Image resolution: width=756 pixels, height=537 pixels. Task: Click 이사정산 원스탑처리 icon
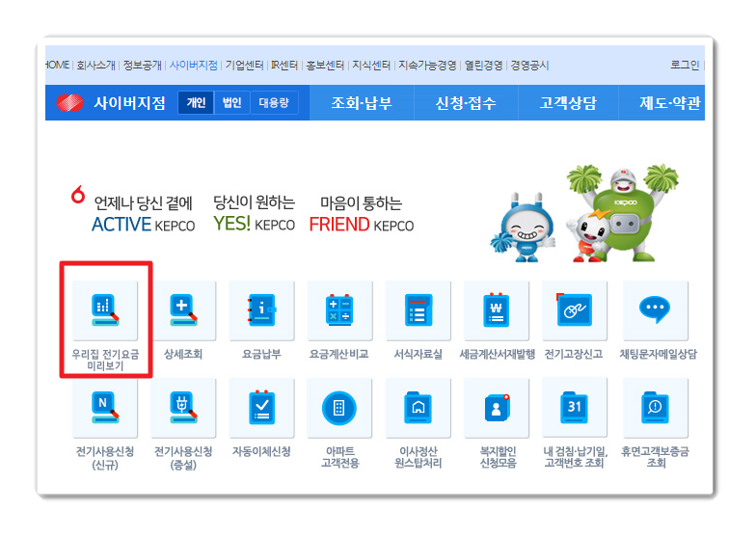(x=418, y=409)
